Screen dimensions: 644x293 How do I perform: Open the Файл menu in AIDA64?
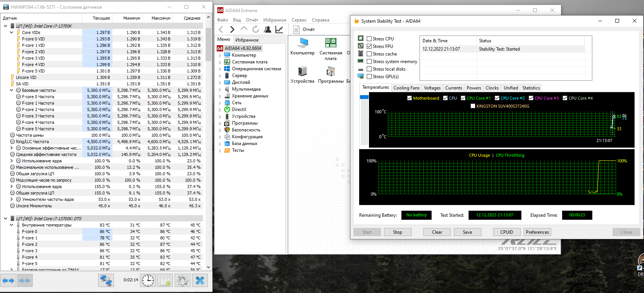click(222, 20)
